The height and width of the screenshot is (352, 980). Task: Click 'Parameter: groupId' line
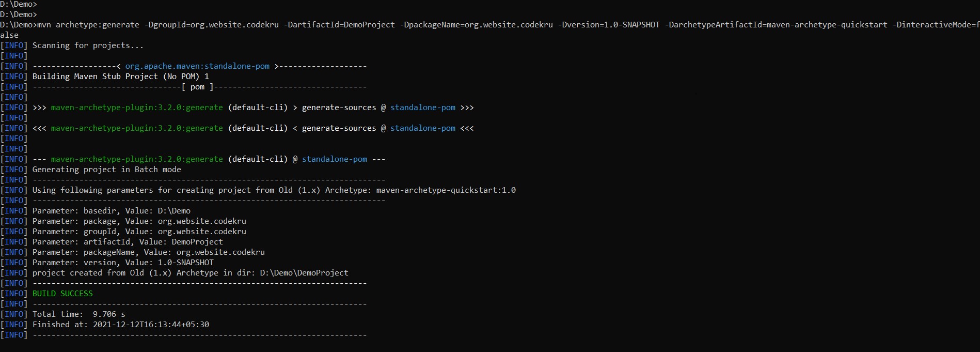139,232
